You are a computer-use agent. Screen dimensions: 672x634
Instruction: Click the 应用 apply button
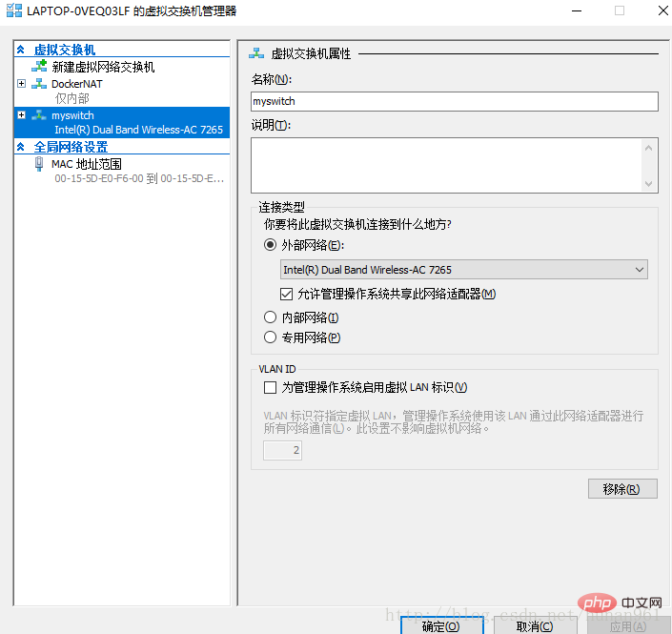coord(628,625)
